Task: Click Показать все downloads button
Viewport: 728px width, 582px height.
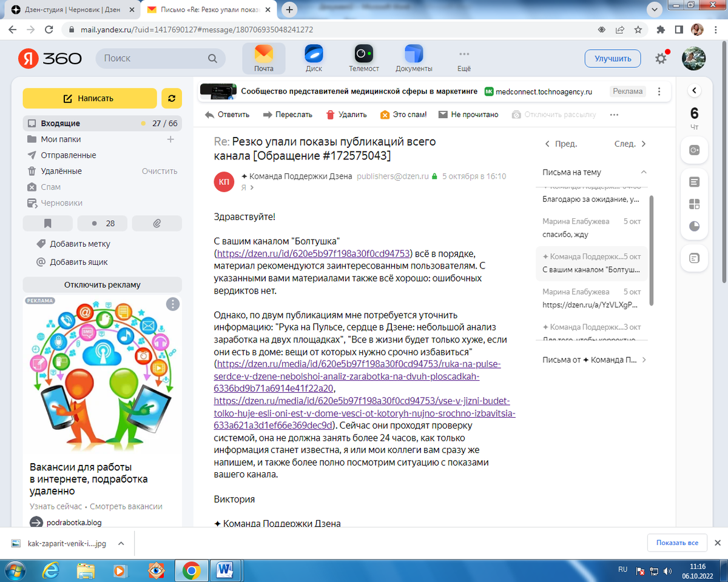Action: [x=677, y=543]
